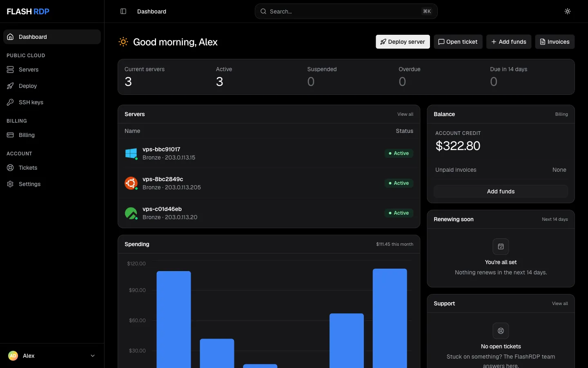Click the $322.80 account credit value
Image resolution: width=588 pixels, height=368 pixels.
click(458, 146)
